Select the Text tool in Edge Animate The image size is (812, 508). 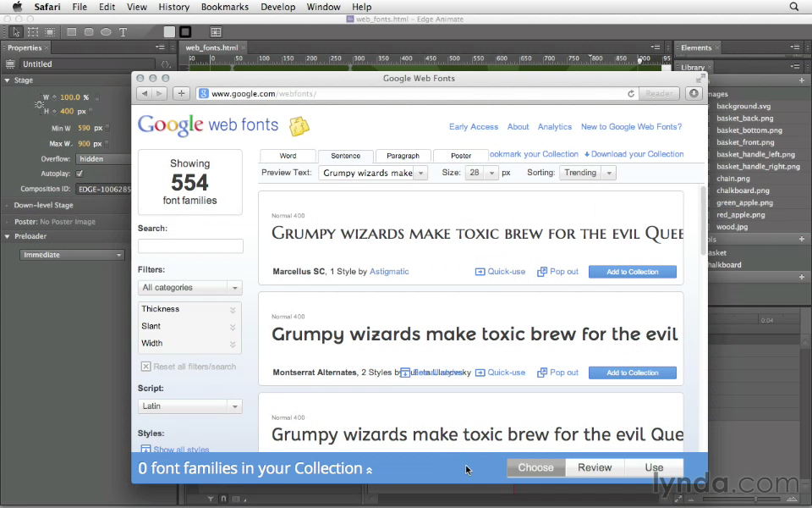(123, 32)
